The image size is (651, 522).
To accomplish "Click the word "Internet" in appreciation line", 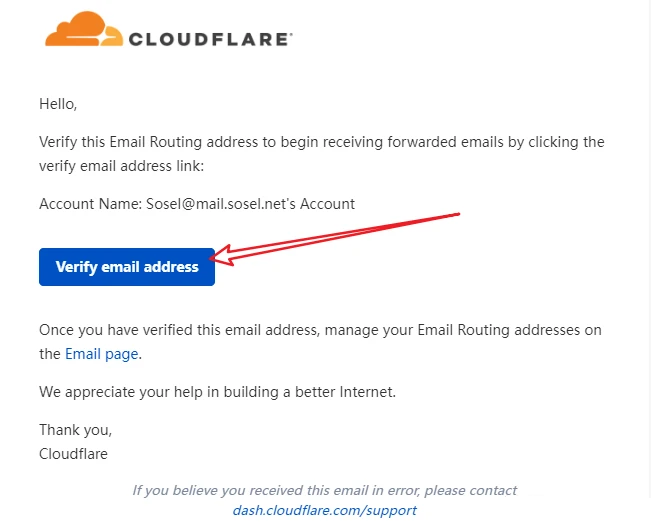I will [366, 392].
